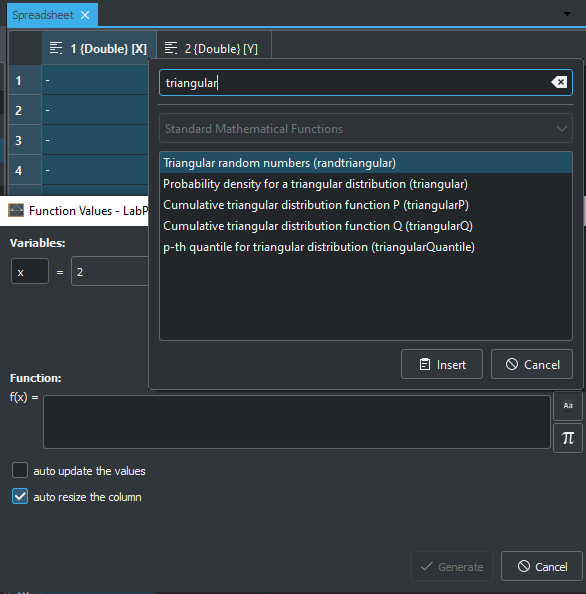The height and width of the screenshot is (594, 586).
Task: Expand Standard Mathematical Functions dropdown
Action: coord(366,128)
